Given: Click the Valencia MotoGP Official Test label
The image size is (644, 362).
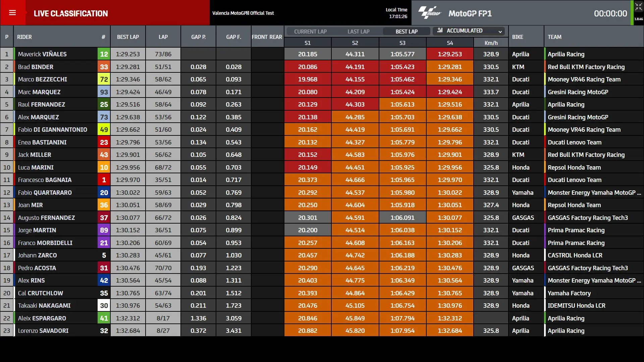Looking at the screenshot, I should click(x=243, y=13).
